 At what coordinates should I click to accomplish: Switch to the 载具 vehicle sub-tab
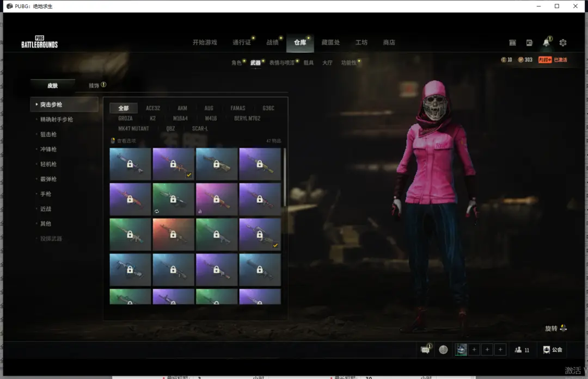tap(309, 63)
